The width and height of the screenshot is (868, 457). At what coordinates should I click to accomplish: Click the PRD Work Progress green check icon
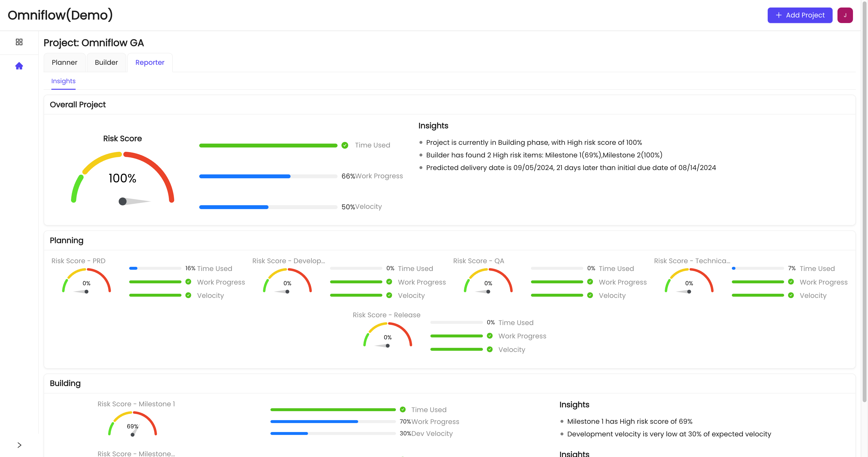tap(188, 282)
